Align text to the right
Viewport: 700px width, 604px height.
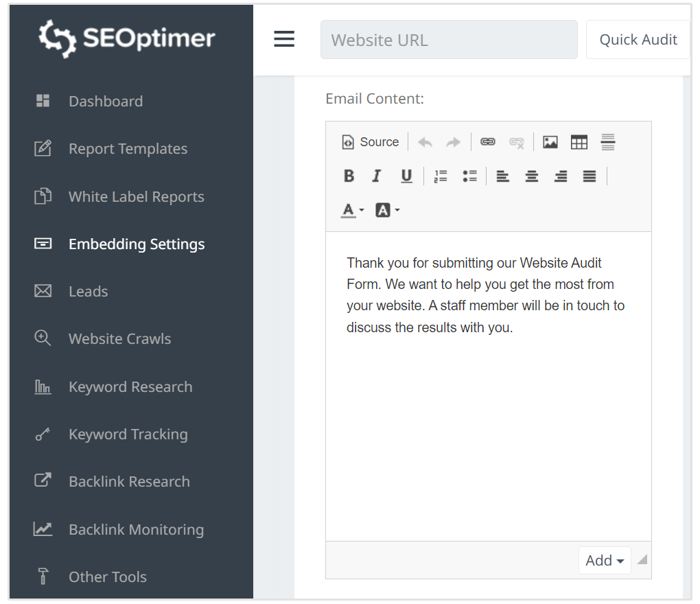(561, 176)
